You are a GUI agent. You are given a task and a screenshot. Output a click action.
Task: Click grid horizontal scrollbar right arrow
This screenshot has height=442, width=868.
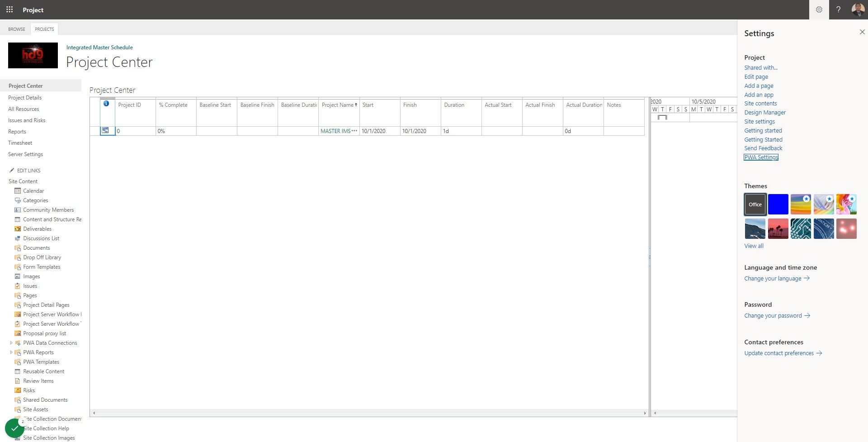point(645,413)
